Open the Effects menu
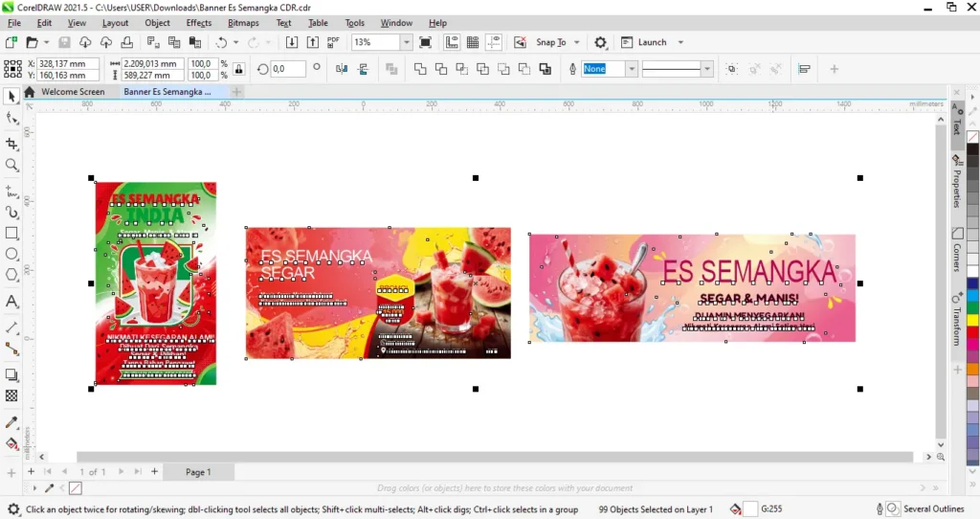The width and height of the screenshot is (980, 519). 199,23
